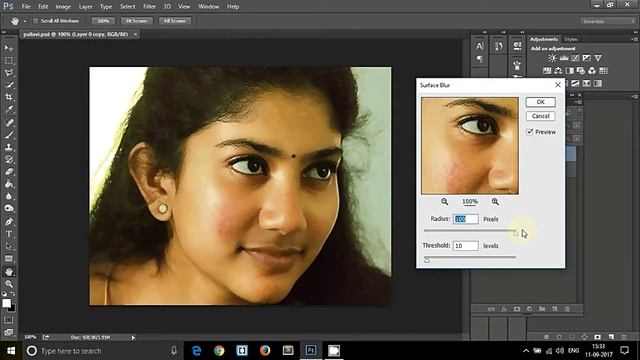Viewport: 640px width, 360px height.
Task: Select the History Brush tool
Action: (x=9, y=159)
